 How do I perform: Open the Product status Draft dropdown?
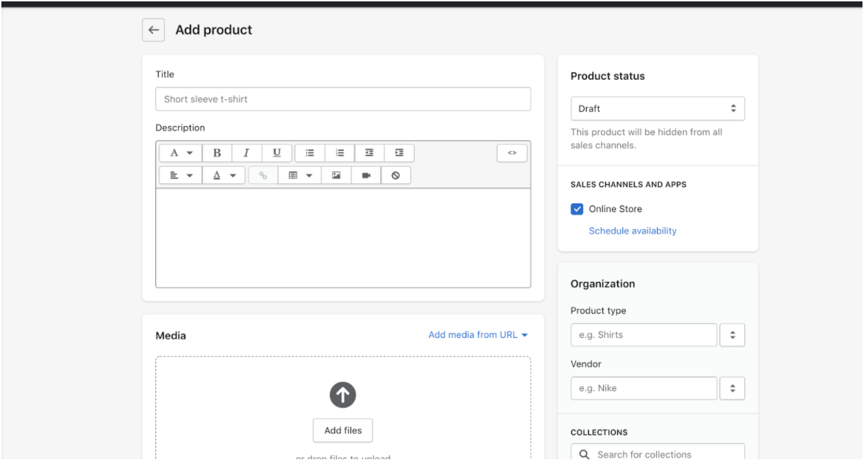pos(658,108)
